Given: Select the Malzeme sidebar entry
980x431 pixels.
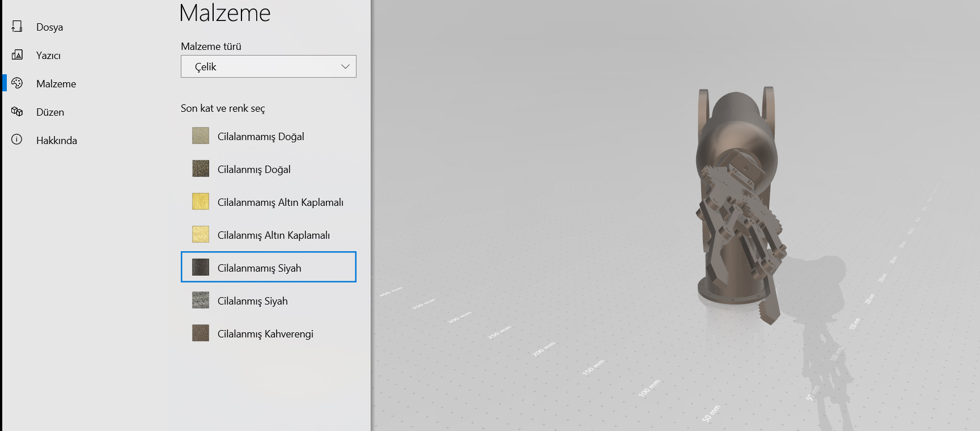Looking at the screenshot, I should click(x=56, y=84).
